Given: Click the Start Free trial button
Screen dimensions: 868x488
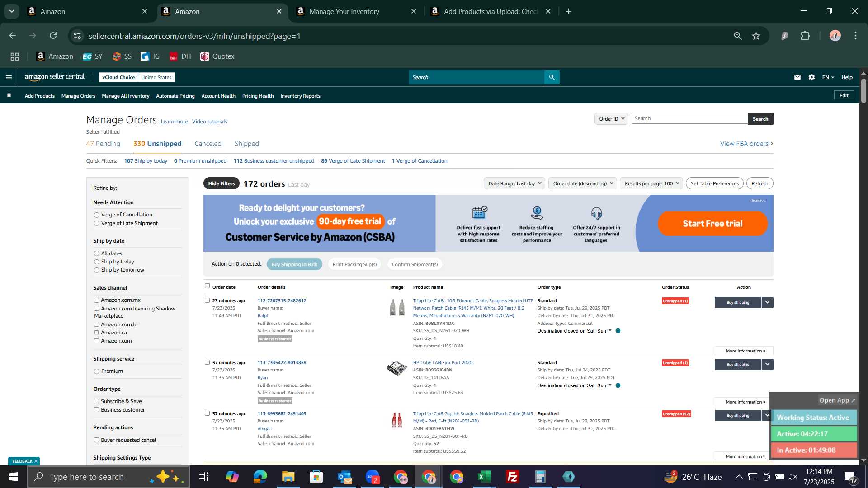Looking at the screenshot, I should click(713, 224).
